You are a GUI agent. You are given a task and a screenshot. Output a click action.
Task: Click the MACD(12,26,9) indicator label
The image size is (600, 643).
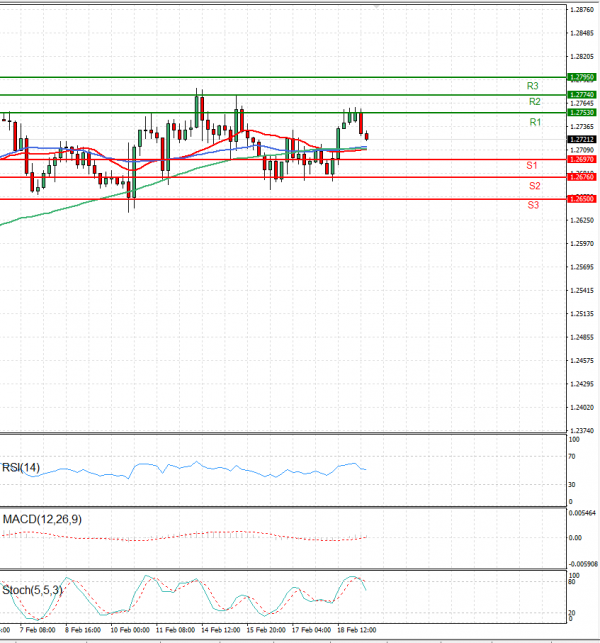[42, 520]
